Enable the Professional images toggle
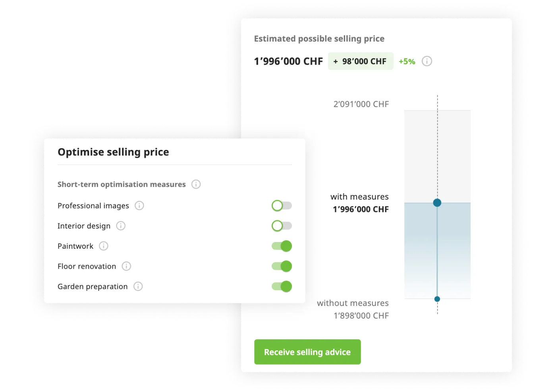This screenshot has height=392, width=556. click(282, 206)
